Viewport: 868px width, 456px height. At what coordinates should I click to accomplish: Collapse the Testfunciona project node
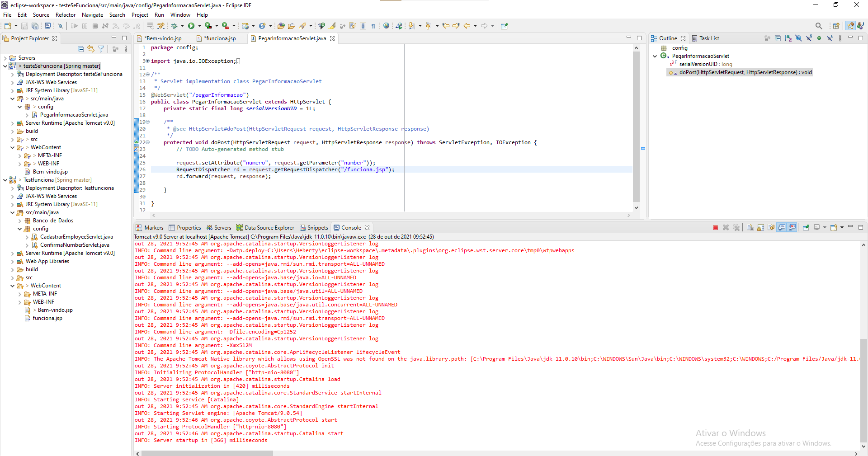point(5,180)
